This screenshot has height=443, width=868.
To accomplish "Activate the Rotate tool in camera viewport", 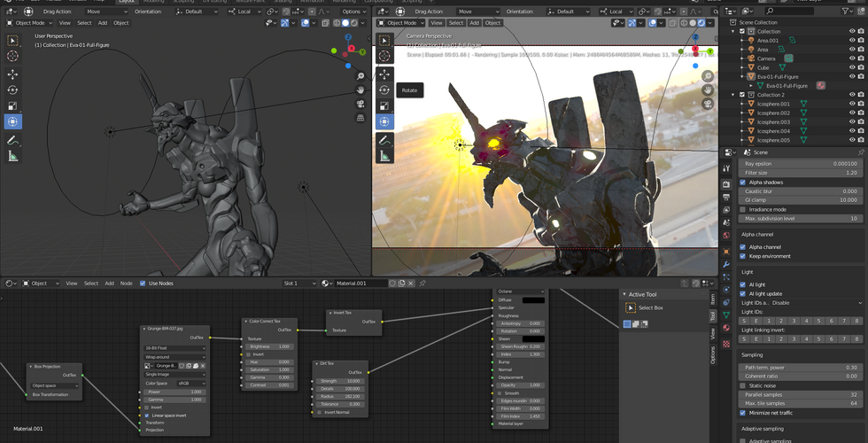I will click(384, 89).
